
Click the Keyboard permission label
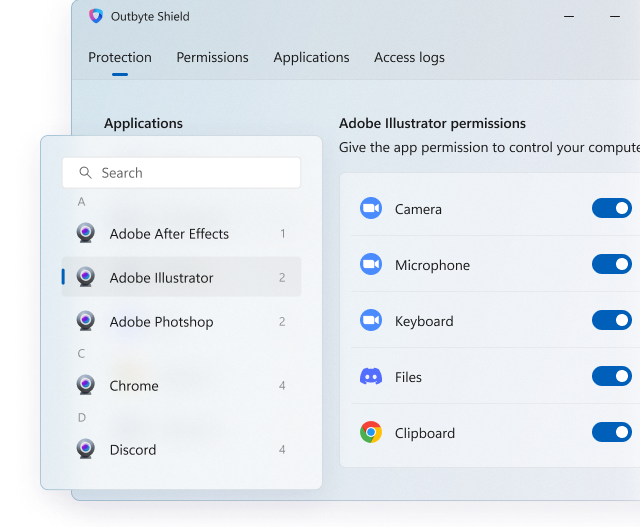click(x=424, y=321)
